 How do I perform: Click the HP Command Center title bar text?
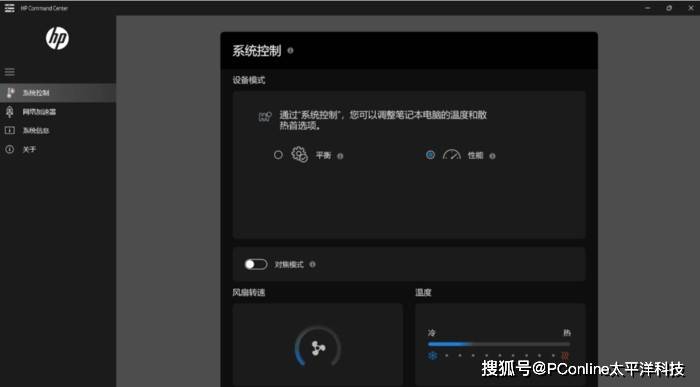point(44,8)
